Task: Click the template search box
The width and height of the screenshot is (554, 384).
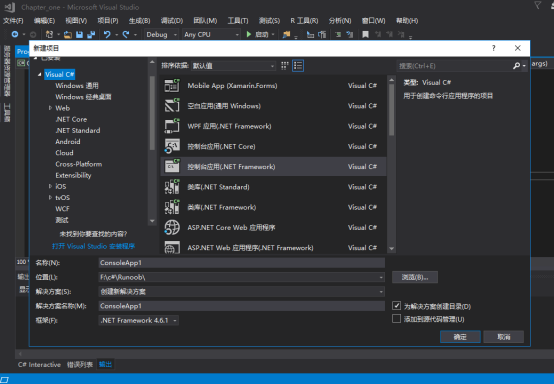Action: click(x=454, y=66)
